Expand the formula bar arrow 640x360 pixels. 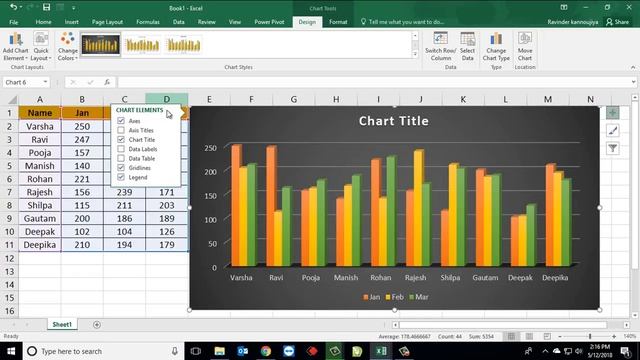(633, 82)
